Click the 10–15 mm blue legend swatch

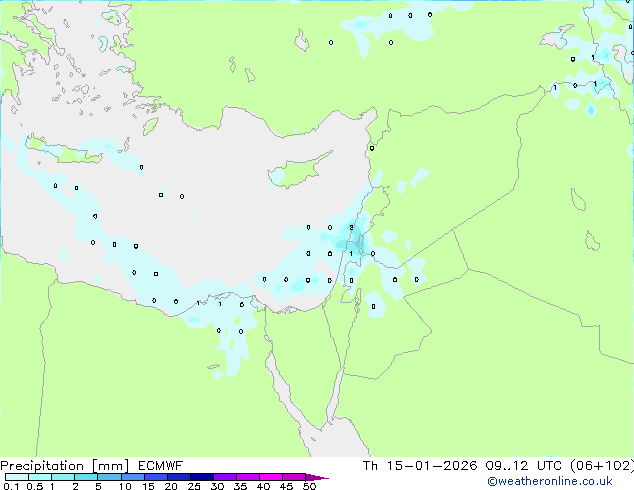132,477
